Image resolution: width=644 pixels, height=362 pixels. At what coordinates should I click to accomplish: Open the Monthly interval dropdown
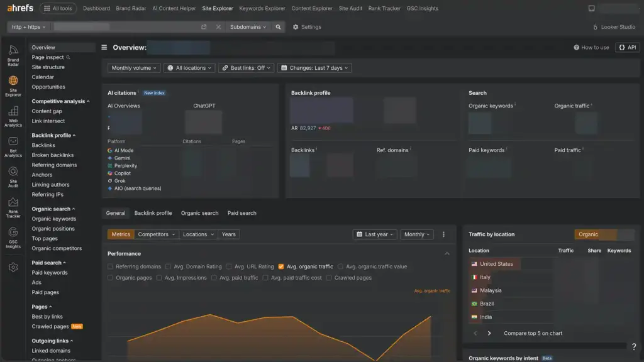point(417,234)
